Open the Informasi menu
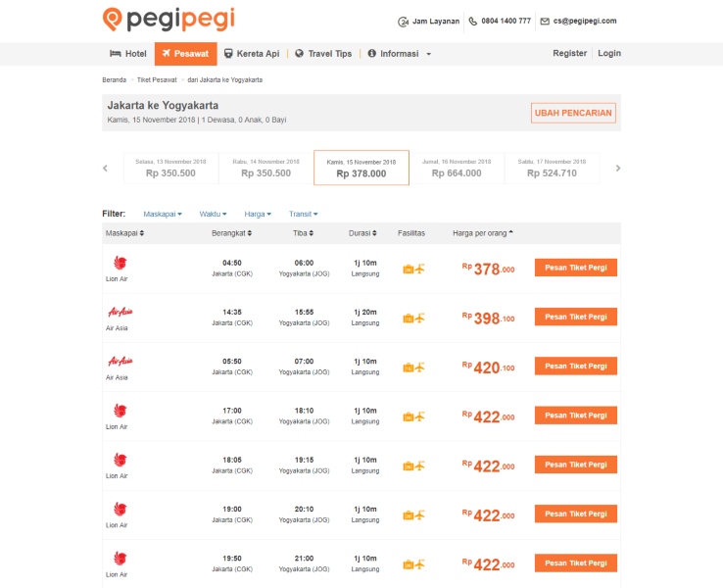The image size is (723, 588). [400, 54]
